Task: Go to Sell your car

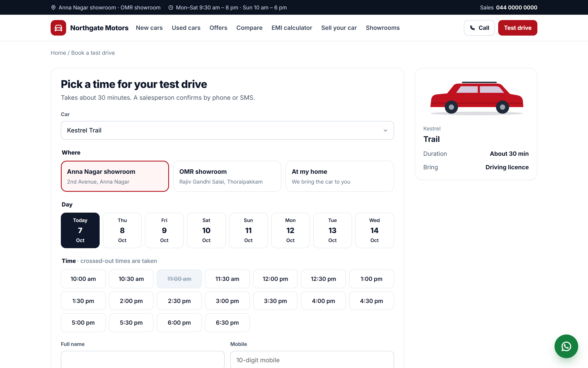Action: [x=339, y=28]
